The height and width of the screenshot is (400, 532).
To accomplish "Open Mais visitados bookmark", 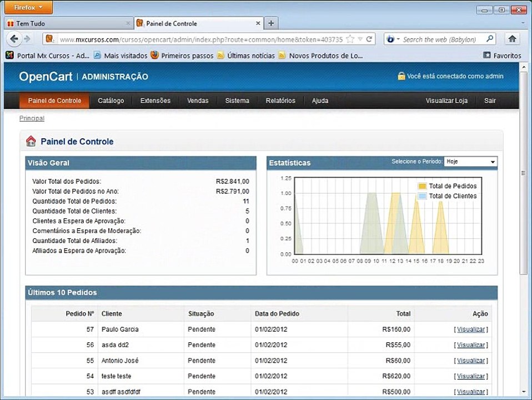I will tap(121, 56).
